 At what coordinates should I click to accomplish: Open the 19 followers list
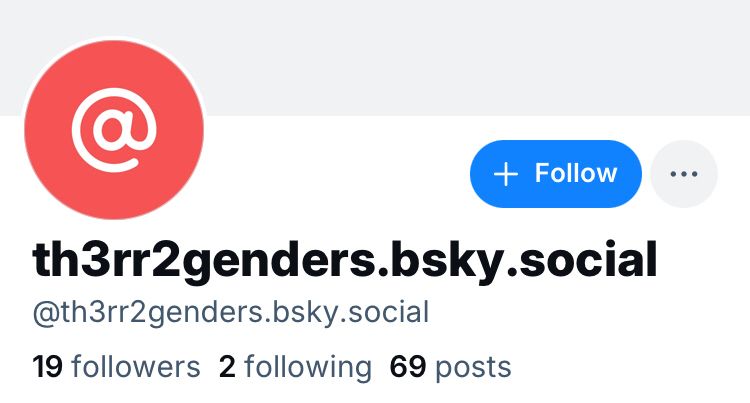pyautogui.click(x=116, y=367)
